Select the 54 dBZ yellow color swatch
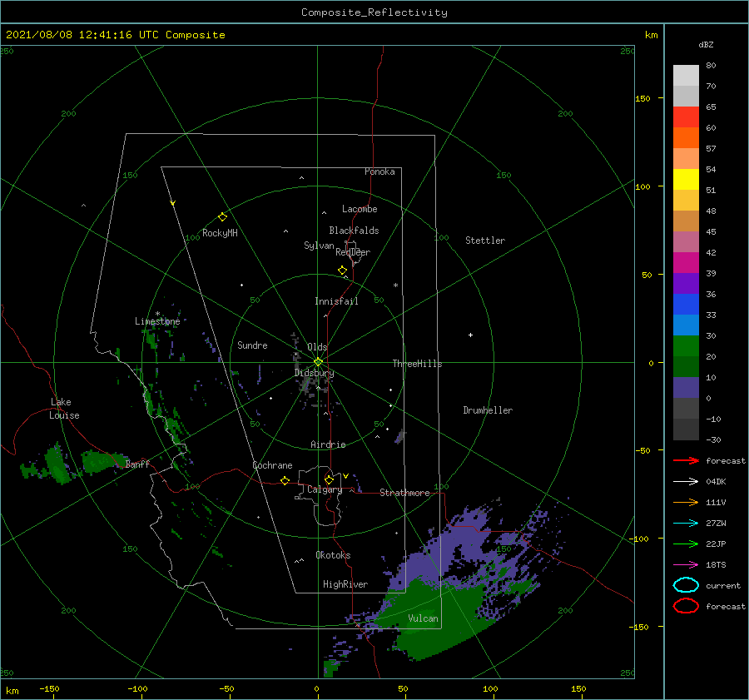The height and width of the screenshot is (700, 749). (x=686, y=179)
